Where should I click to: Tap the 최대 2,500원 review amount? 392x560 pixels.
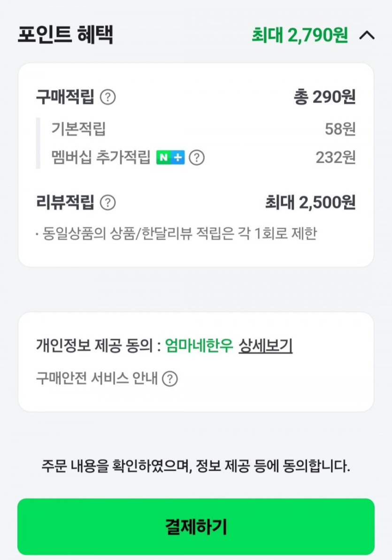click(x=310, y=203)
